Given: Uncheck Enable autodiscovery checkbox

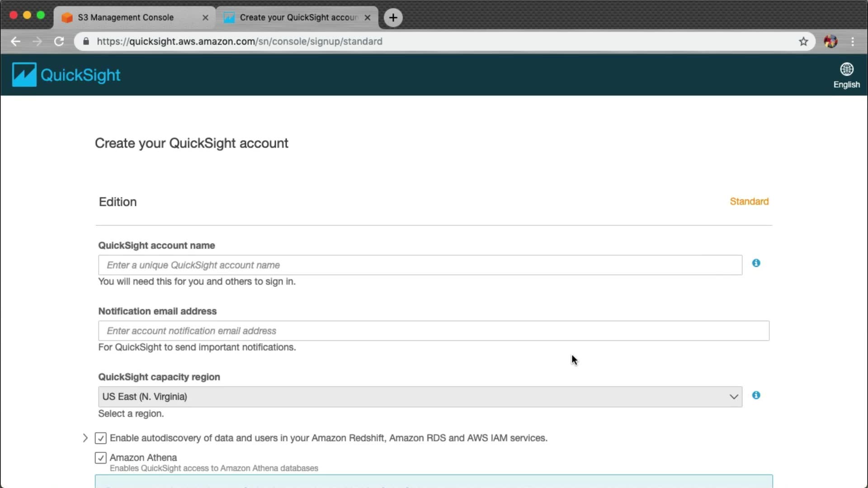Looking at the screenshot, I should [100, 438].
